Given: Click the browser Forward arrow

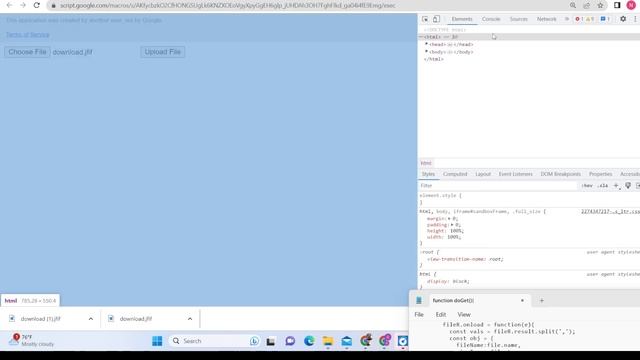Looking at the screenshot, I should pyautogui.click(x=23, y=5).
